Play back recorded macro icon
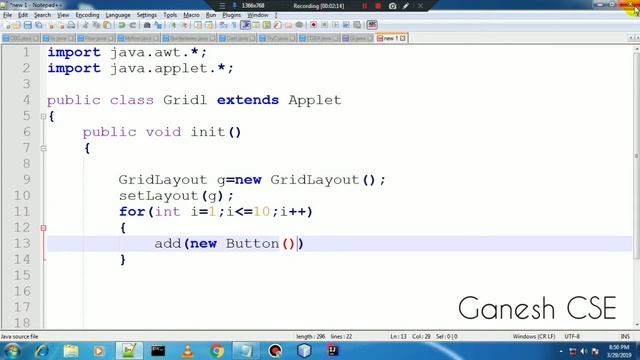Screen dimensions: 640x360 [x=335, y=25]
